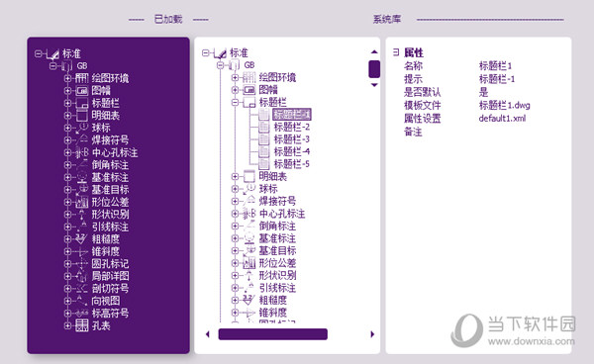Click 标题栏 folder icon in system library

(x=248, y=102)
